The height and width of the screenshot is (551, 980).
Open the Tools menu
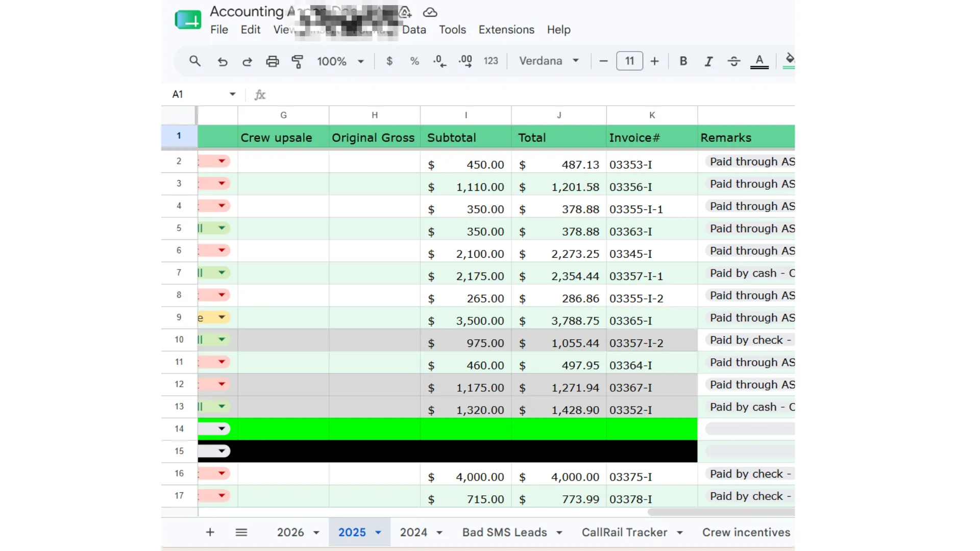click(x=452, y=30)
